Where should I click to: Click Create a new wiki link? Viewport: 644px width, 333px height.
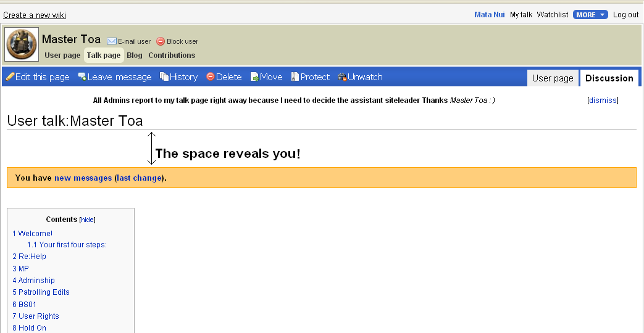click(35, 15)
